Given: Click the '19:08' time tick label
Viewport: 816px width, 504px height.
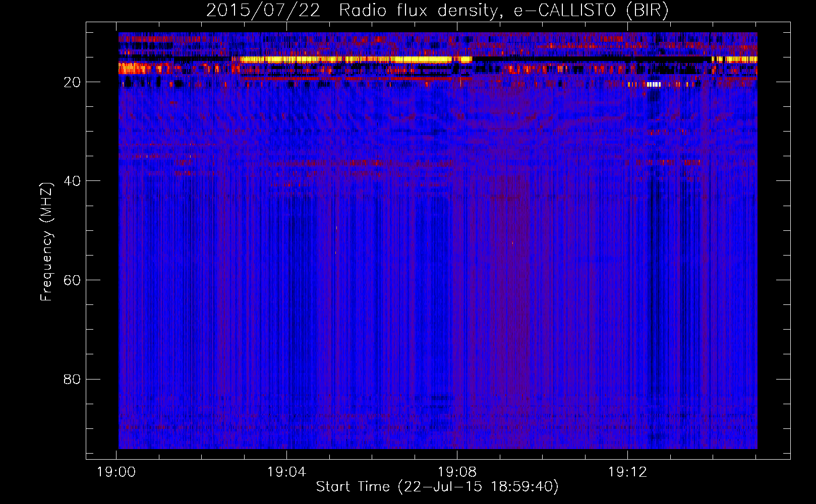Looking at the screenshot, I should (457, 472).
